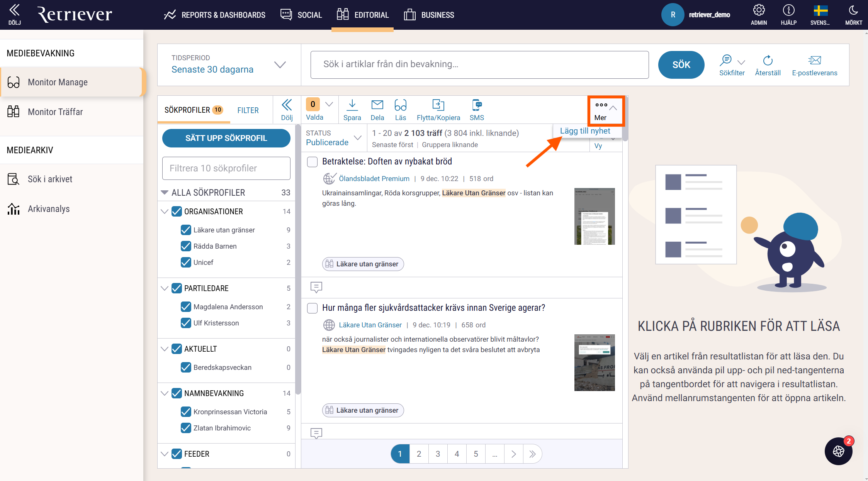Go to results page 3
The image size is (868, 481).
(438, 454)
